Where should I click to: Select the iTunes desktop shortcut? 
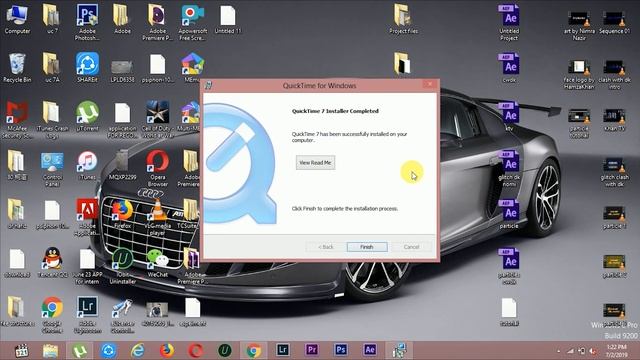[87, 165]
